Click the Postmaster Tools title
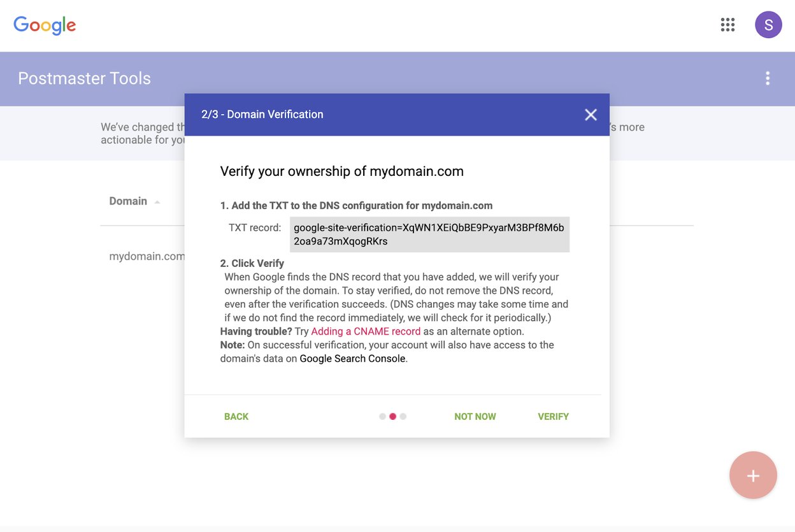The width and height of the screenshot is (795, 532). pos(85,78)
